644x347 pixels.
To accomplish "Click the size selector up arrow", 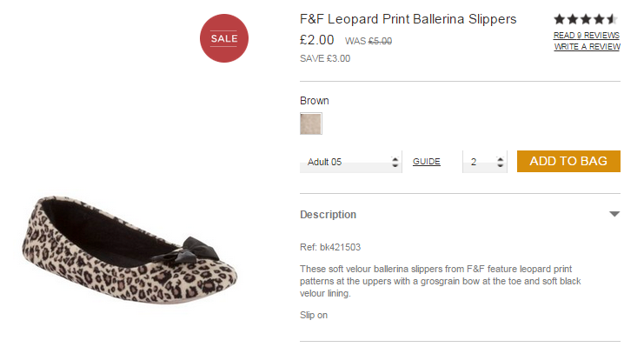I will point(395,158).
